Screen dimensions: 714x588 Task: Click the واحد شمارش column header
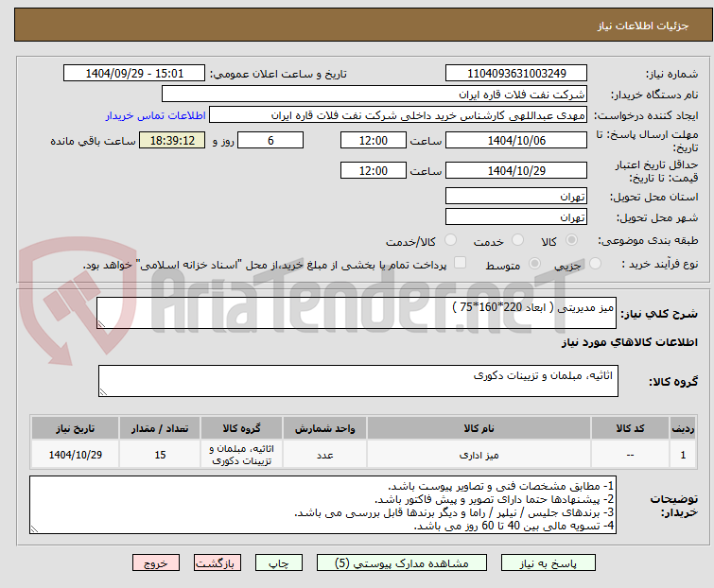[324, 428]
